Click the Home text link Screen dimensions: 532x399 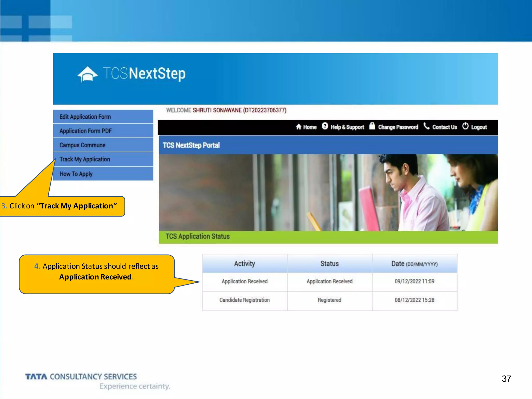tap(310, 127)
